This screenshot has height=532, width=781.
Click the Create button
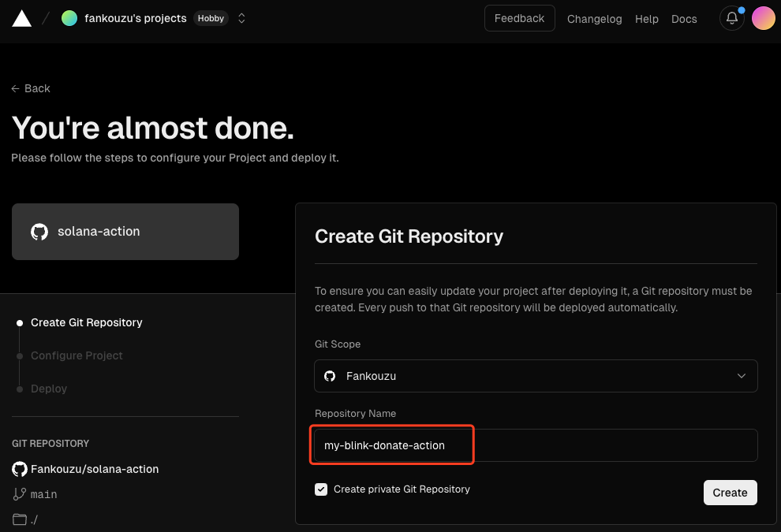click(731, 493)
